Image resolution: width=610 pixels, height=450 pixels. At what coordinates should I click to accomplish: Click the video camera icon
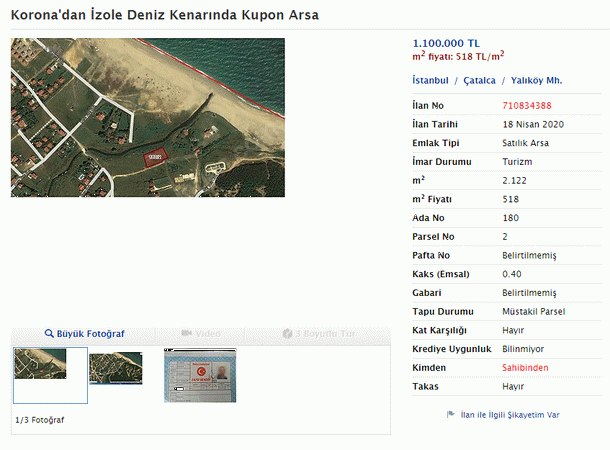(x=187, y=333)
